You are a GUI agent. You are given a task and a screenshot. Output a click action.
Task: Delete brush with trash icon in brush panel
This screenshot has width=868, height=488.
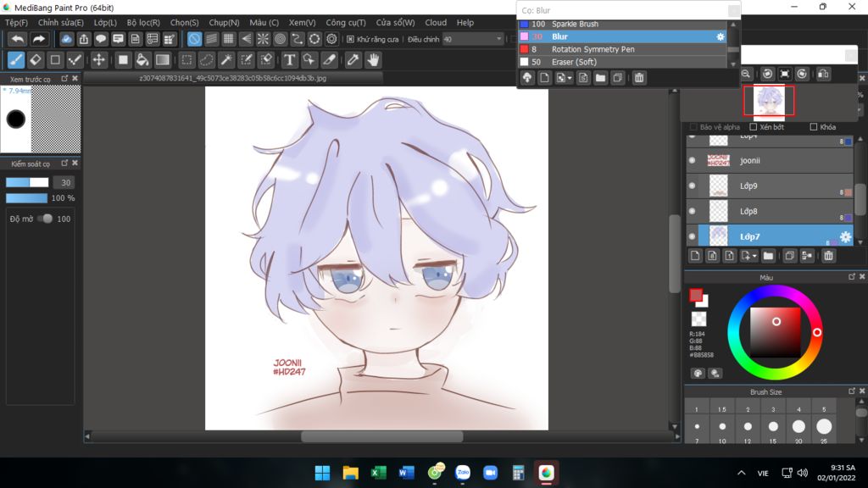click(x=639, y=78)
